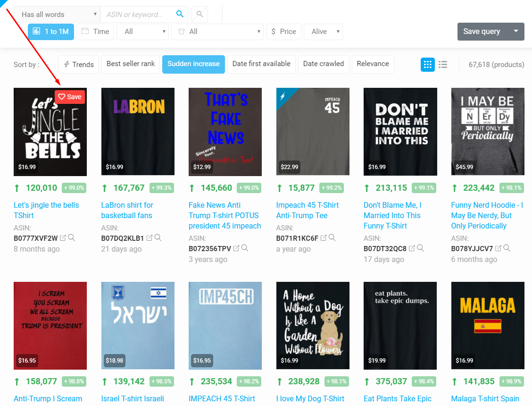Sort by Sudden increase
532x406 pixels.
(193, 64)
